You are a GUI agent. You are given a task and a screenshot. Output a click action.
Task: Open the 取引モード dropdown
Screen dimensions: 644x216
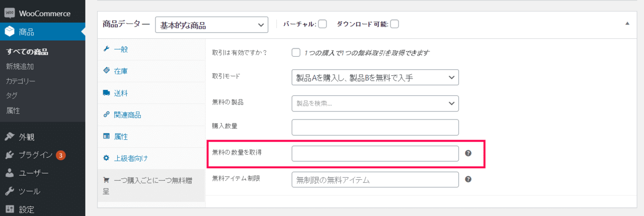tap(375, 77)
